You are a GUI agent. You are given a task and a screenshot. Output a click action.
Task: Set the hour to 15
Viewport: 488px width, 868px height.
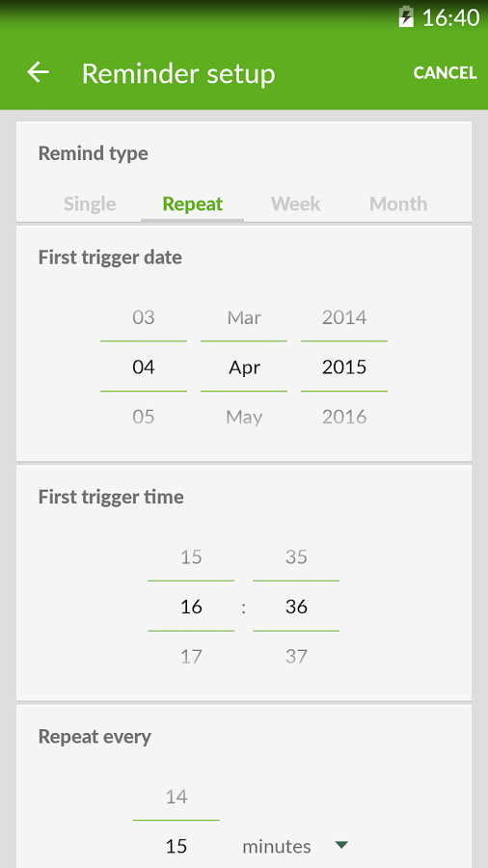[191, 556]
